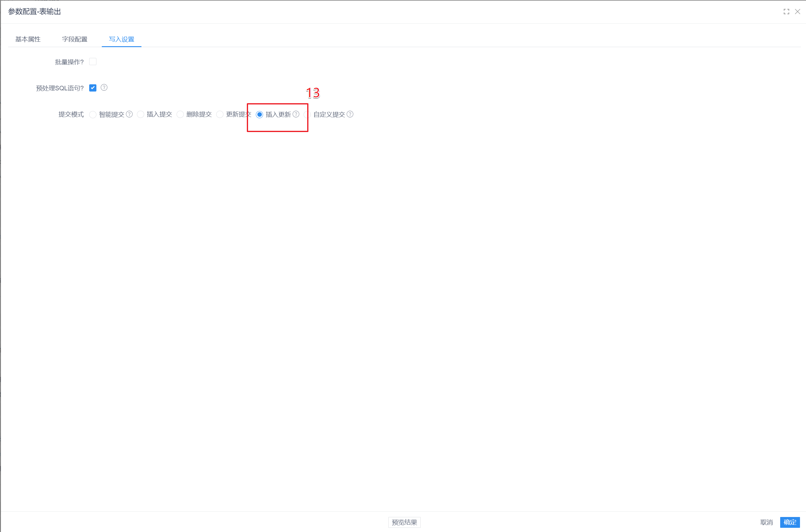Screen dimensions: 806x532
Task: Toggle fullscreen for the dialog
Action: click(x=786, y=11)
